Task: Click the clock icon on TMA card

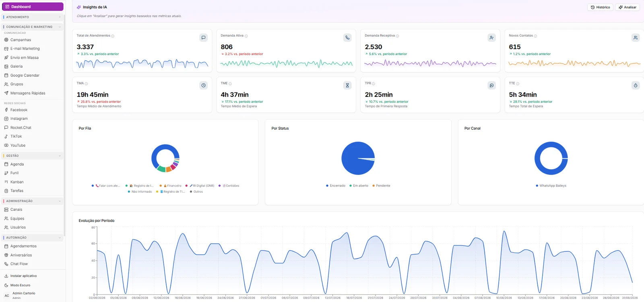Action: click(203, 85)
